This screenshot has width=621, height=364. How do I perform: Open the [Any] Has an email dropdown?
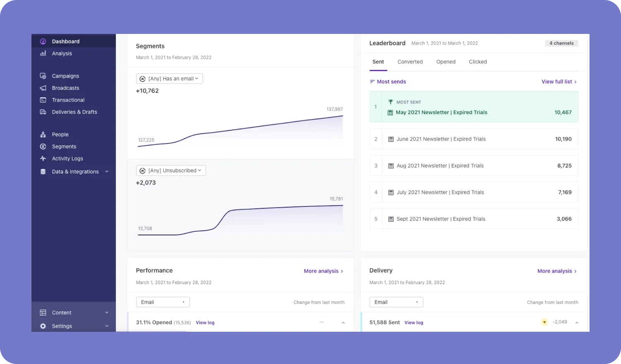(x=169, y=79)
